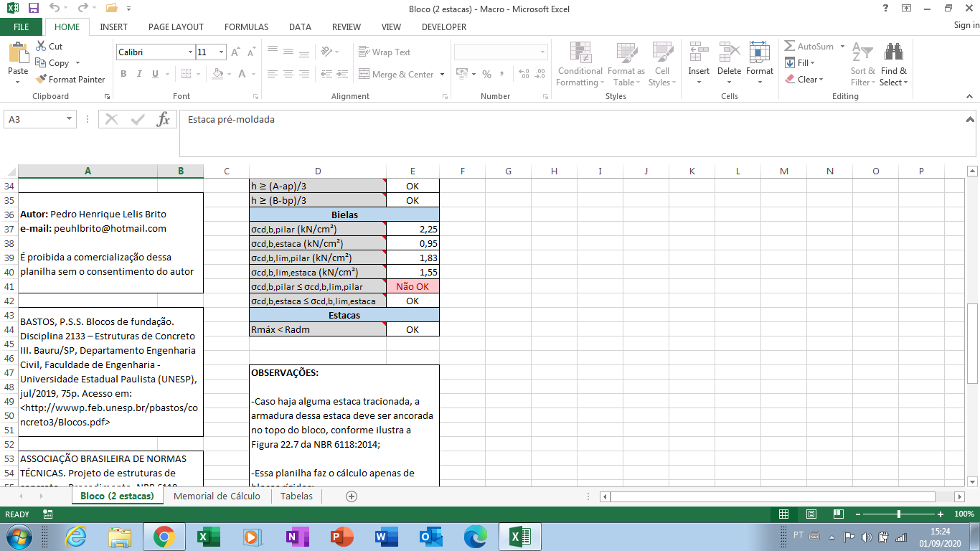Viewport: 980px width, 551px height.
Task: Select the Memorial de Cálculo sheet
Action: pyautogui.click(x=217, y=496)
